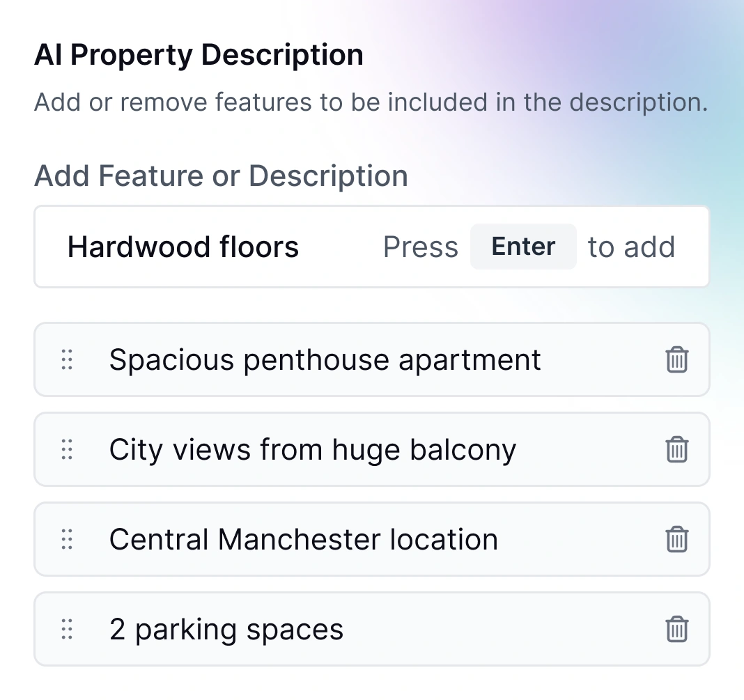This screenshot has height=700, width=744.
Task: Click the Add Feature or Description label
Action: coord(221,176)
